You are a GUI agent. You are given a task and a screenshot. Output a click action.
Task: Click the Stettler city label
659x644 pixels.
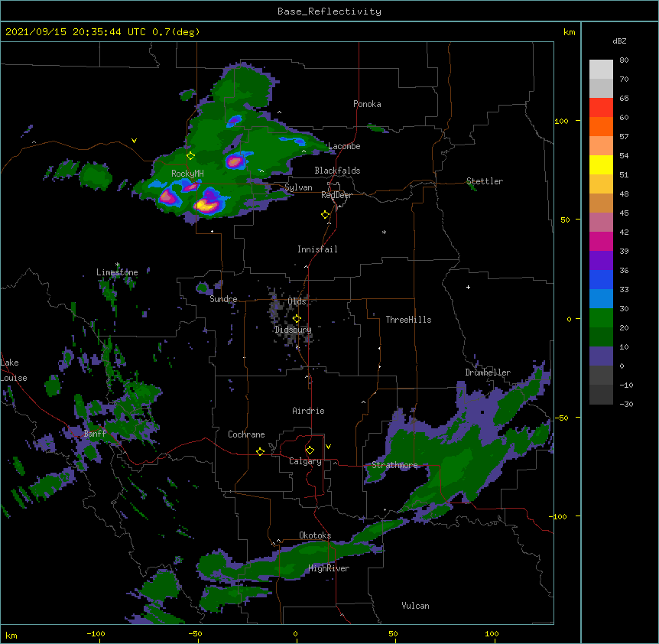tap(485, 181)
